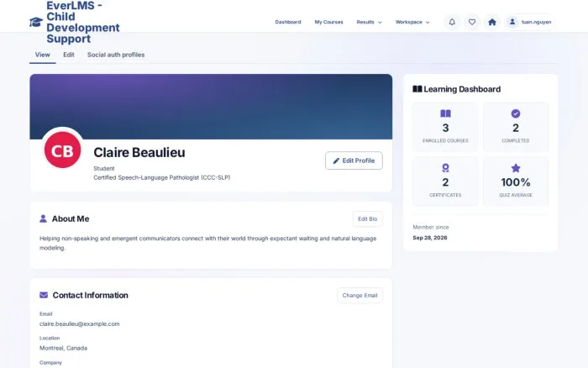Open the Dashboard nav link
Screen dimensions: 588x368
pos(288,22)
